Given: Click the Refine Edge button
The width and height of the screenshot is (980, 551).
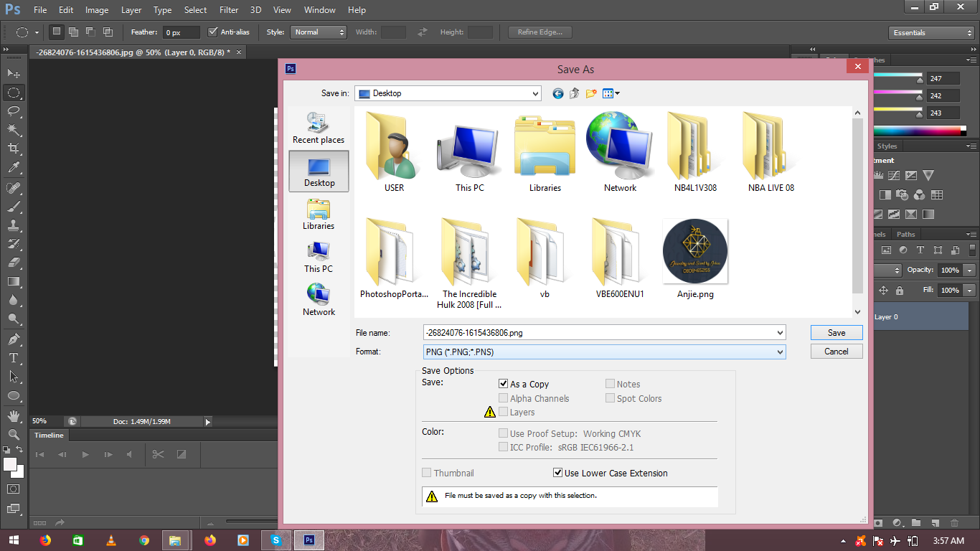Looking at the screenshot, I should pyautogui.click(x=540, y=32).
